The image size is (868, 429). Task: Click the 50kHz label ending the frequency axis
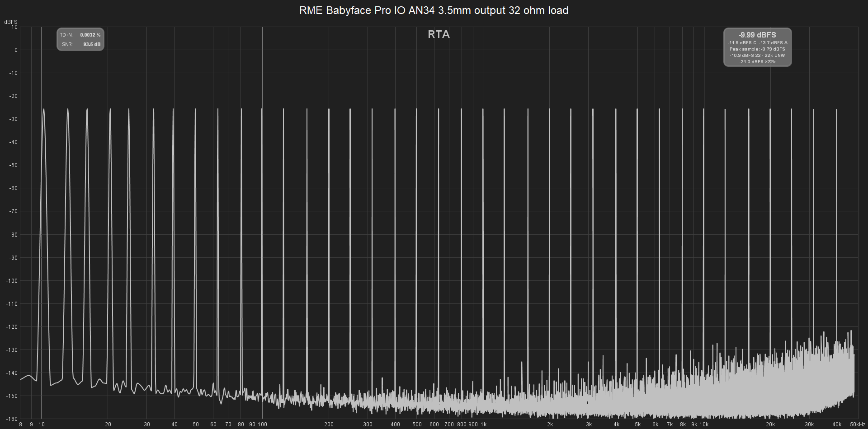tap(857, 424)
